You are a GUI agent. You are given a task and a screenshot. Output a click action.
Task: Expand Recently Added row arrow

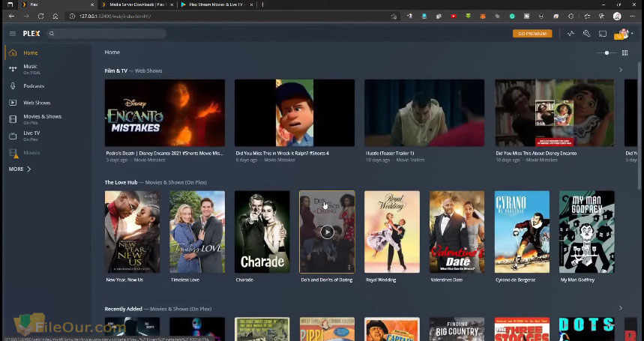coord(621,308)
